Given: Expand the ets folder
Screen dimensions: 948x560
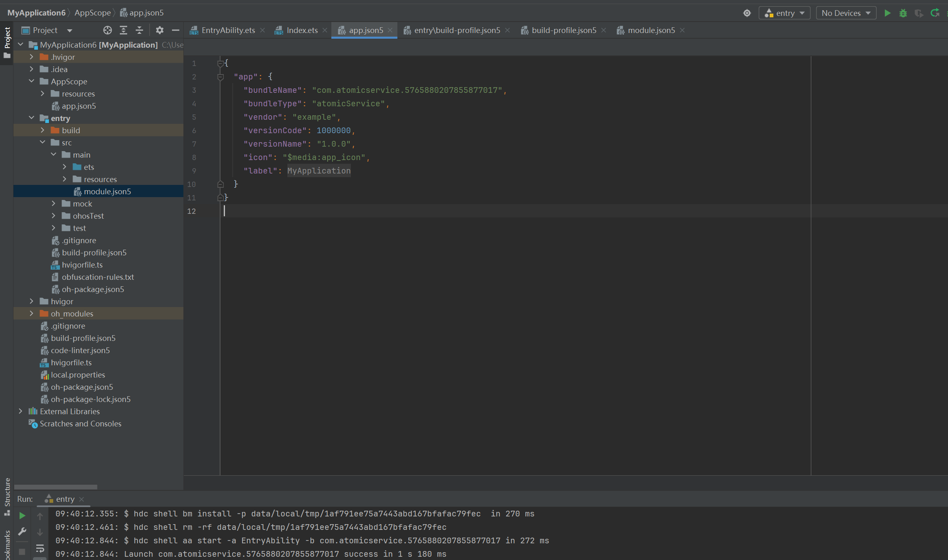Looking at the screenshot, I should click(64, 167).
